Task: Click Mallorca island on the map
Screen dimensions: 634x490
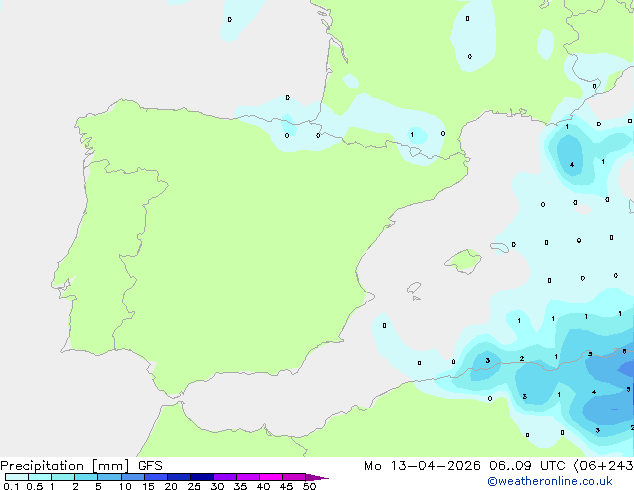Action: (x=464, y=262)
